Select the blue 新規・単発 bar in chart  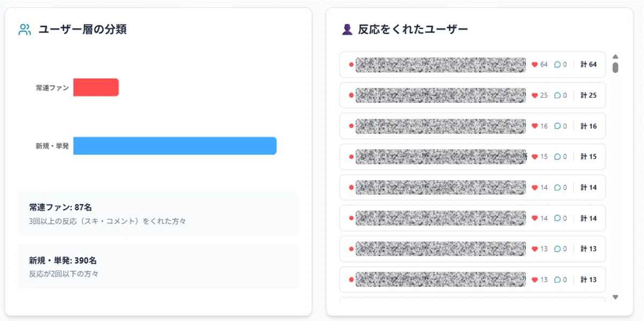coord(175,146)
